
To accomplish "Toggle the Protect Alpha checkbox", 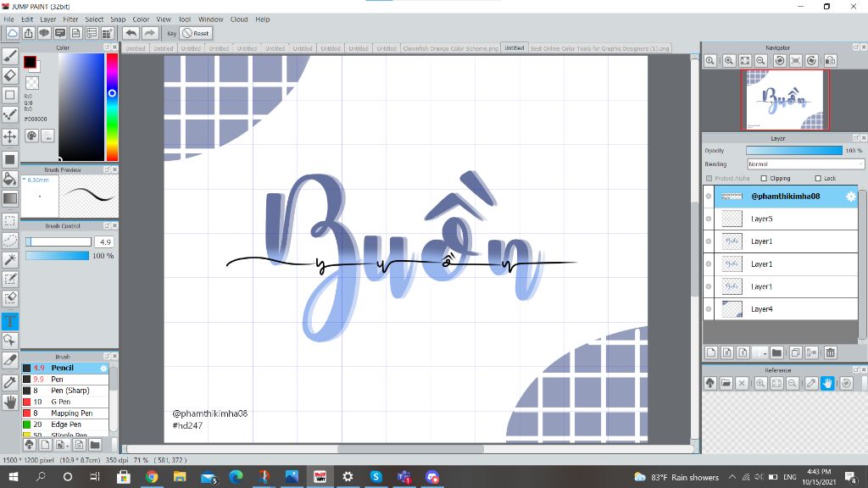I will 709,178.
